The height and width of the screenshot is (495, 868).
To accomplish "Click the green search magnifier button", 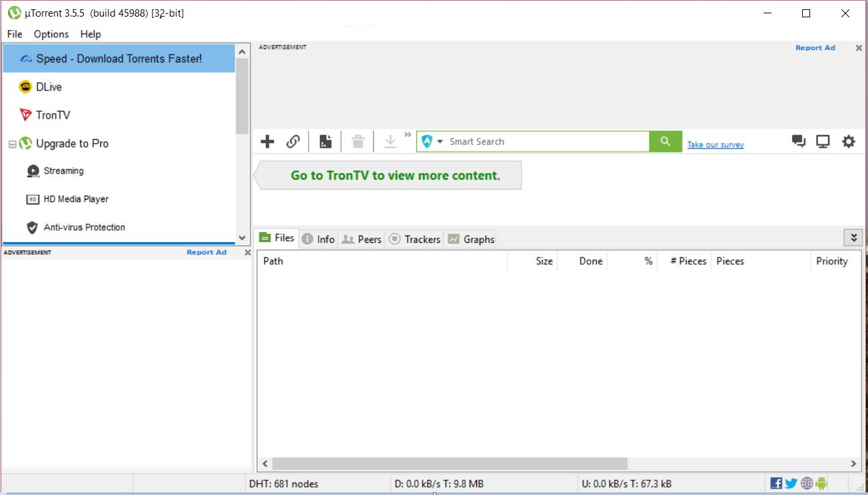I will [666, 142].
